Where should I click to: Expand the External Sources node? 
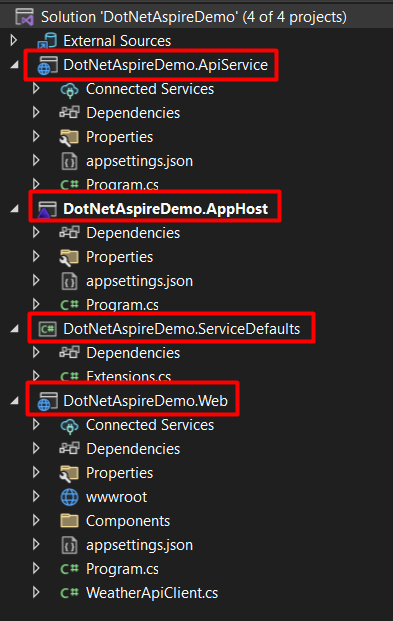coord(14,40)
